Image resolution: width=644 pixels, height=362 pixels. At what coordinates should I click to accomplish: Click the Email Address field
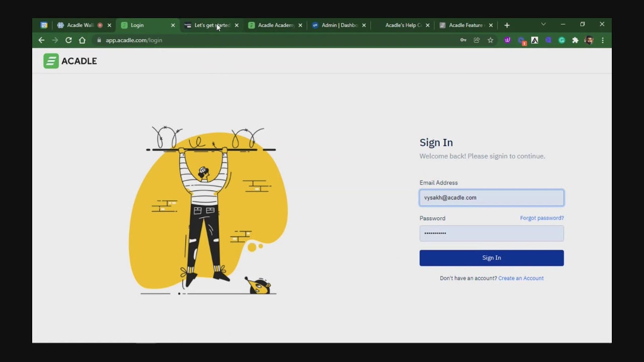(x=492, y=198)
